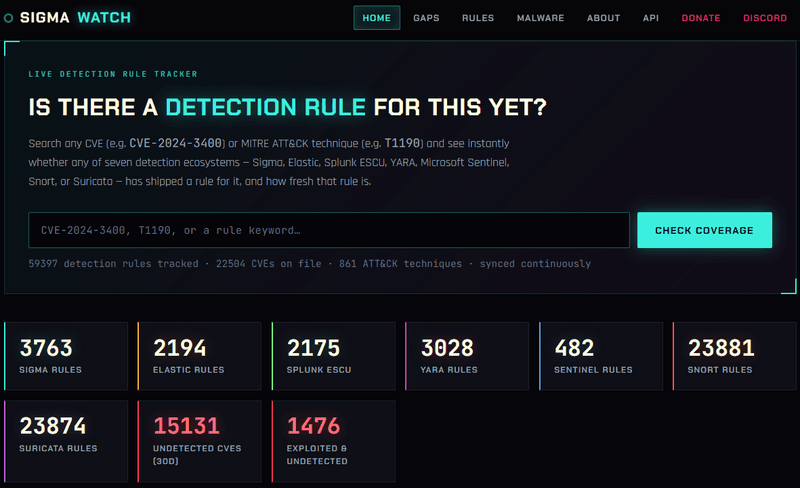Image resolution: width=800 pixels, height=488 pixels.
Task: Open the 23881 Snort Rules card
Action: pos(735,356)
